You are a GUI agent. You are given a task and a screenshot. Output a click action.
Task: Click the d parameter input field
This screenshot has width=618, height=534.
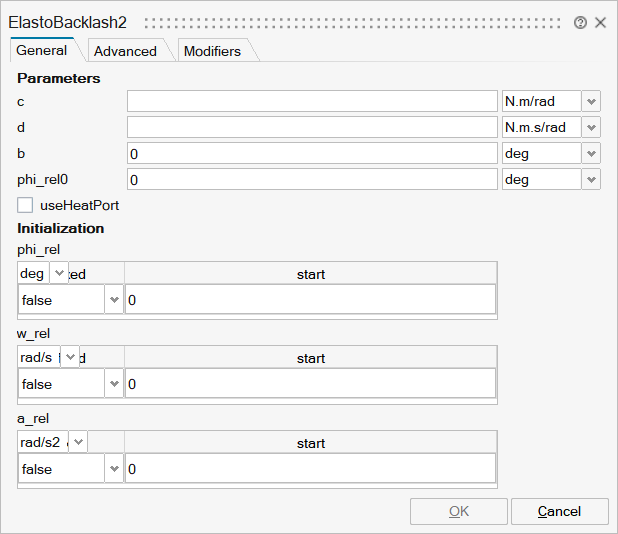pos(312,127)
